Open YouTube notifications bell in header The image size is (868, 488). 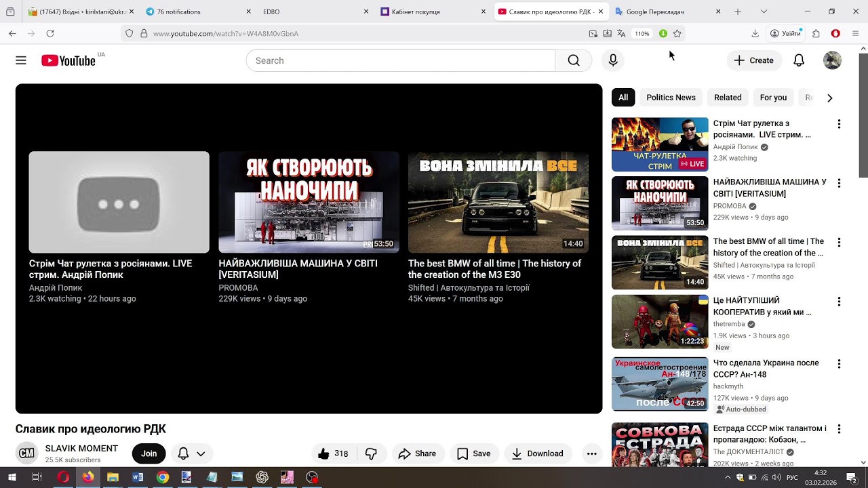pyautogui.click(x=799, y=60)
